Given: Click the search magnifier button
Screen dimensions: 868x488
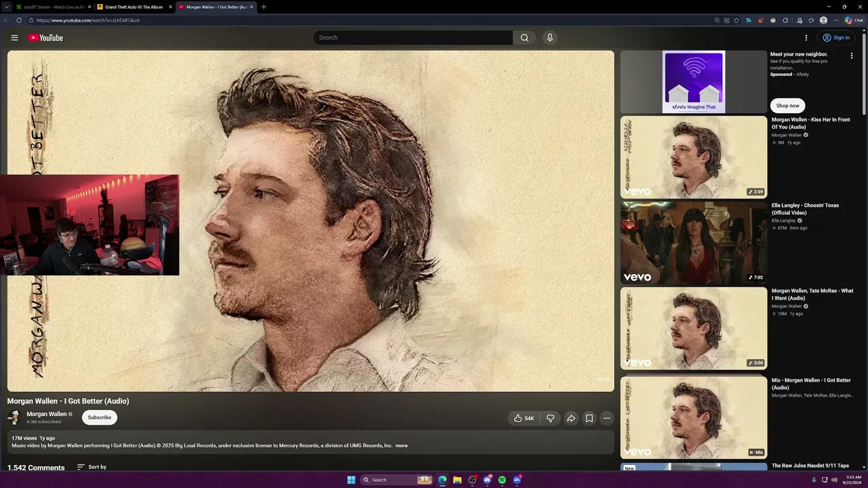Looking at the screenshot, I should point(524,37).
